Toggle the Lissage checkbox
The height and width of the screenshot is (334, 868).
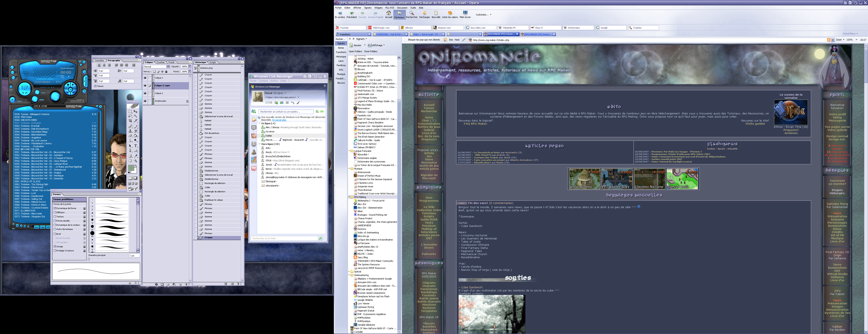[55, 246]
